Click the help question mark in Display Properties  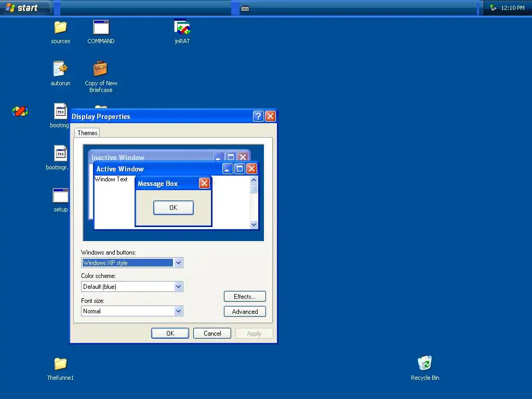(258, 116)
